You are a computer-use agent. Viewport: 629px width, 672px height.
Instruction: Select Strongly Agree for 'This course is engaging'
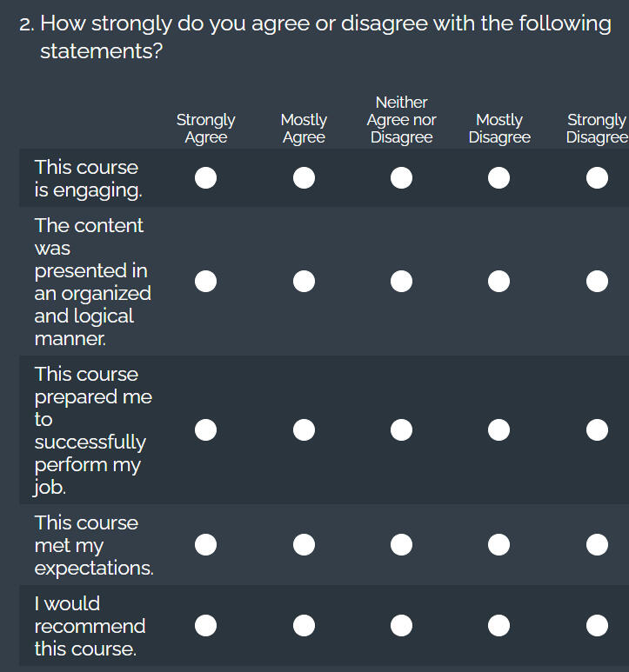206,178
